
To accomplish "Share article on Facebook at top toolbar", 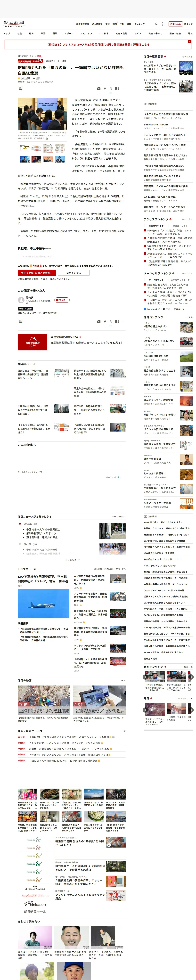I will pos(105,89).
